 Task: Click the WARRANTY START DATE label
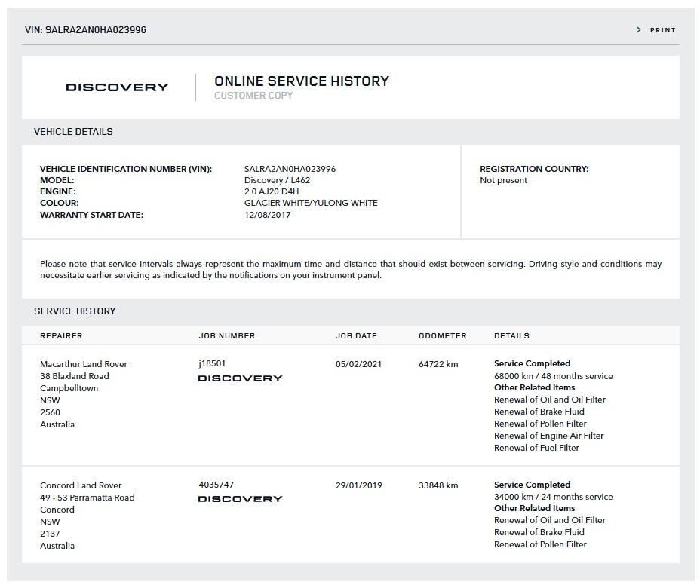[x=91, y=215]
